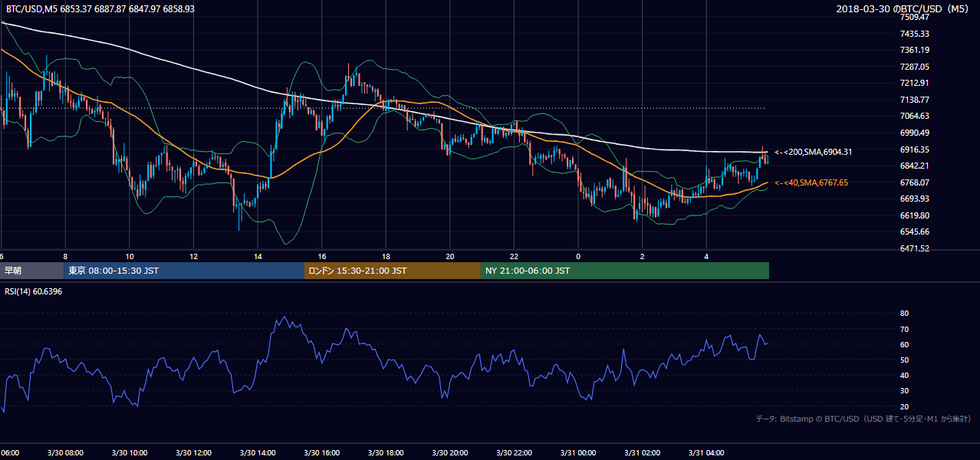980x460 pixels.
Task: Click price axis label 7212.91
Action: click(x=914, y=83)
